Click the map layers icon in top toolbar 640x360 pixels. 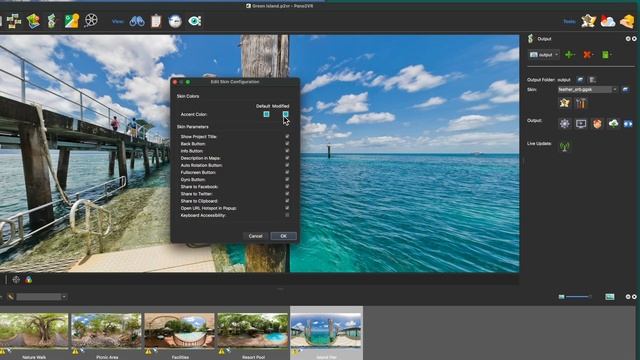point(33,21)
